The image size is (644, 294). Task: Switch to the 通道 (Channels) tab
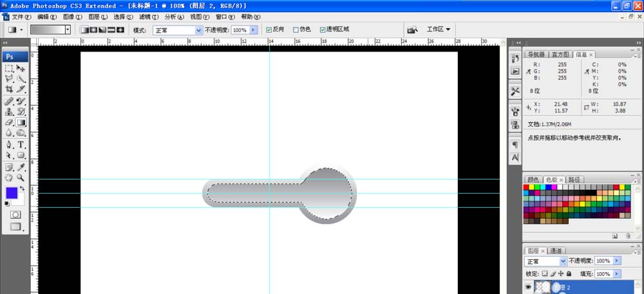[x=556, y=250]
